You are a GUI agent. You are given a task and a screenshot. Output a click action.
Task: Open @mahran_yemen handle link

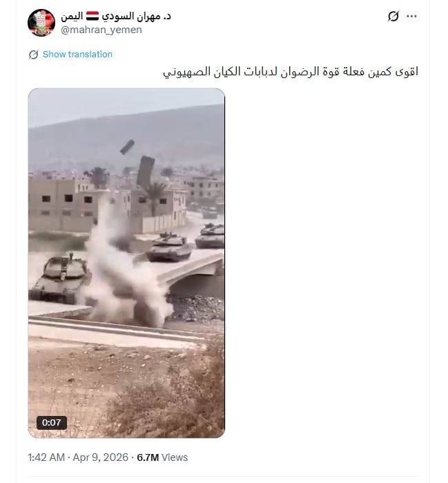pos(101,30)
